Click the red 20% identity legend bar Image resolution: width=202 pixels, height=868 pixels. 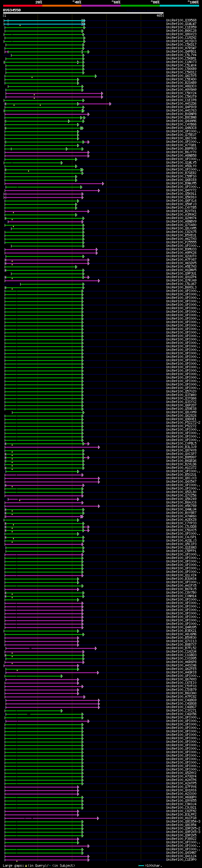click(x=23, y=6)
